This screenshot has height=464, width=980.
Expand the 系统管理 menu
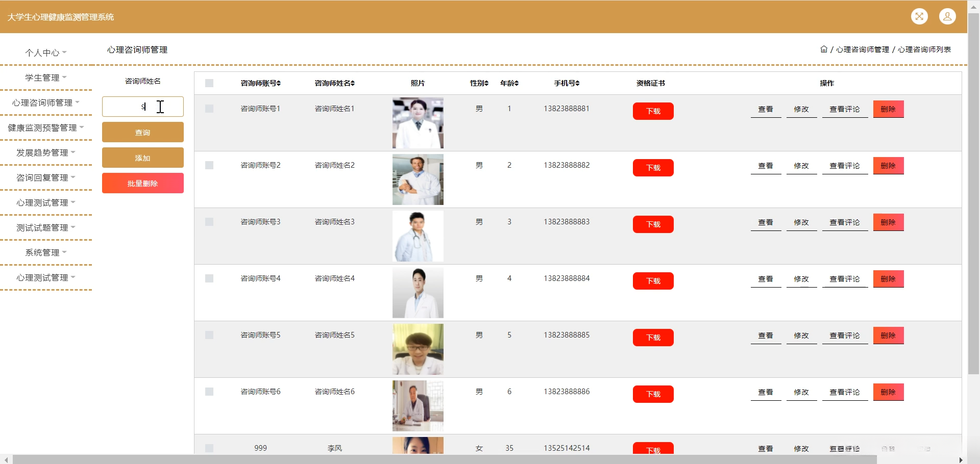pos(46,252)
